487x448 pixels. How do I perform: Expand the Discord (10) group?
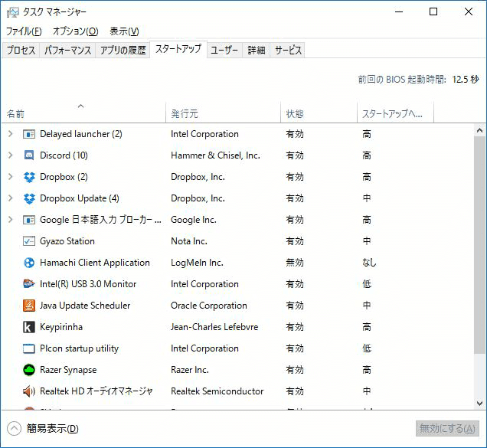pos(10,155)
